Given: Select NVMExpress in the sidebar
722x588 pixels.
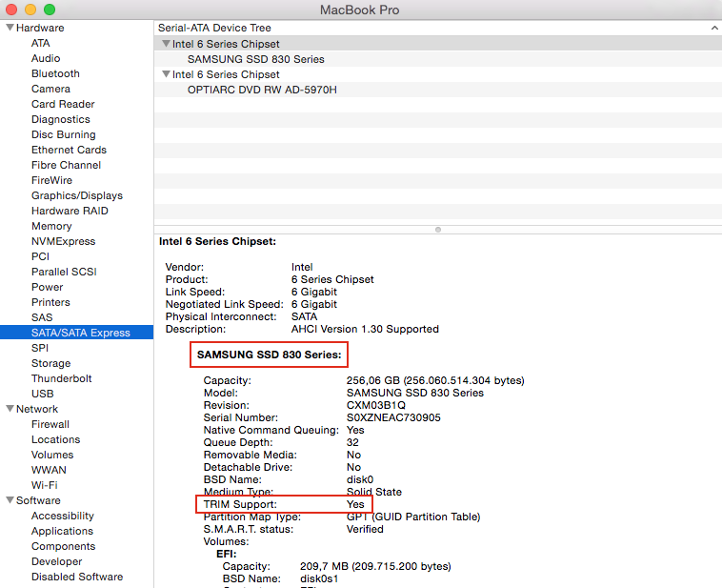Looking at the screenshot, I should pyautogui.click(x=63, y=241).
